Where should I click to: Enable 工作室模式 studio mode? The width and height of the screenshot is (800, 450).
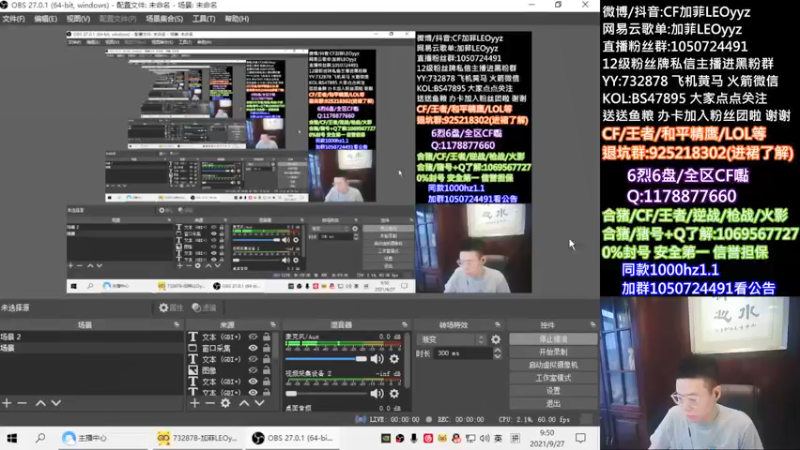tap(553, 378)
